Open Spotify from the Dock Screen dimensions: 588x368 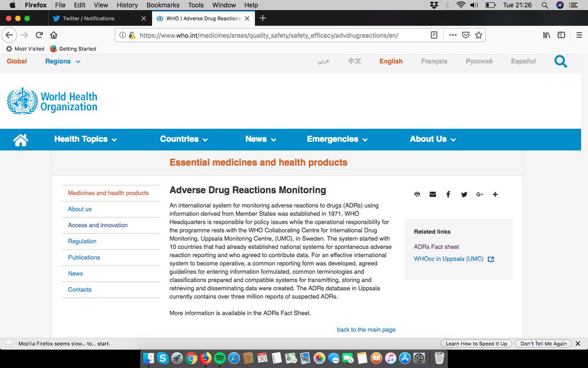[x=220, y=358]
